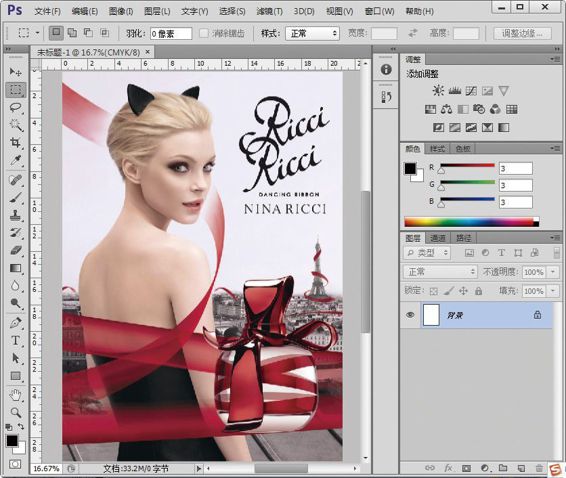Viewport: 566px width, 478px height.
Task: Select the Pen tool
Action: coord(15,323)
